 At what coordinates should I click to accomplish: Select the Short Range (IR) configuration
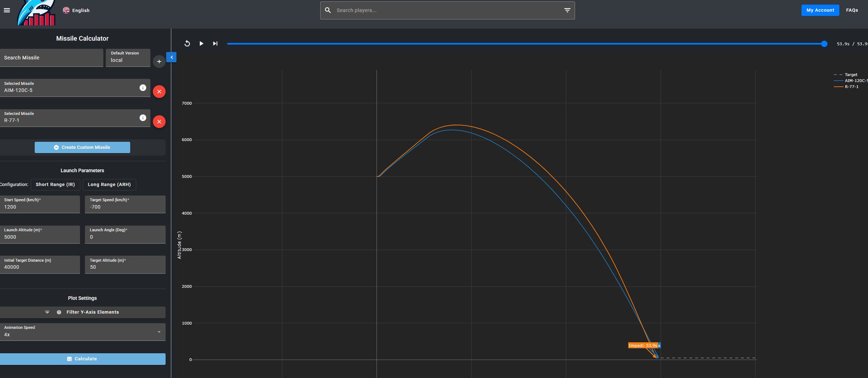pos(55,185)
